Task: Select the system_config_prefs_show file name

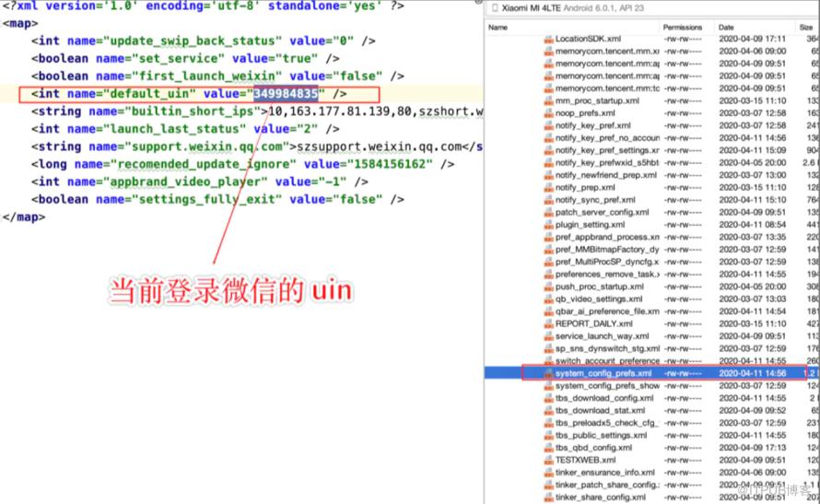Action: click(607, 386)
